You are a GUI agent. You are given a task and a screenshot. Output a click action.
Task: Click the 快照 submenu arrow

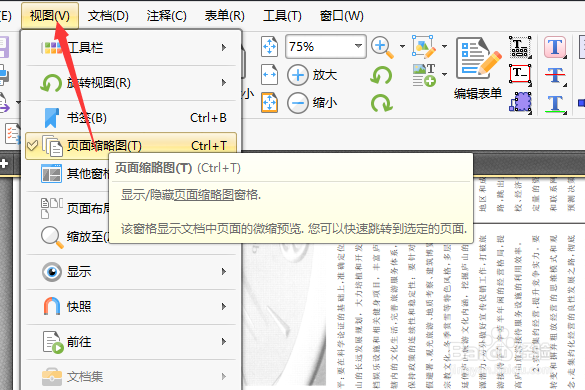[223, 306]
